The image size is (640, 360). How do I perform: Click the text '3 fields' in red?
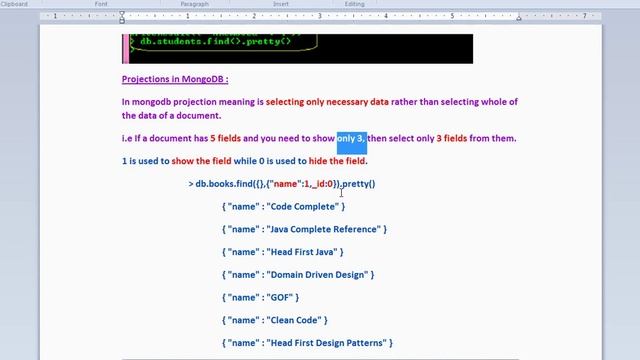click(451, 138)
